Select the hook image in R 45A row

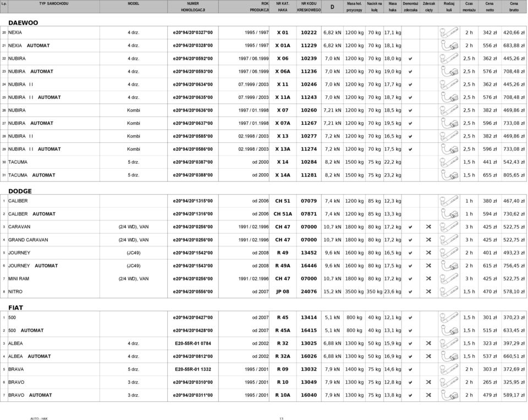point(449,330)
